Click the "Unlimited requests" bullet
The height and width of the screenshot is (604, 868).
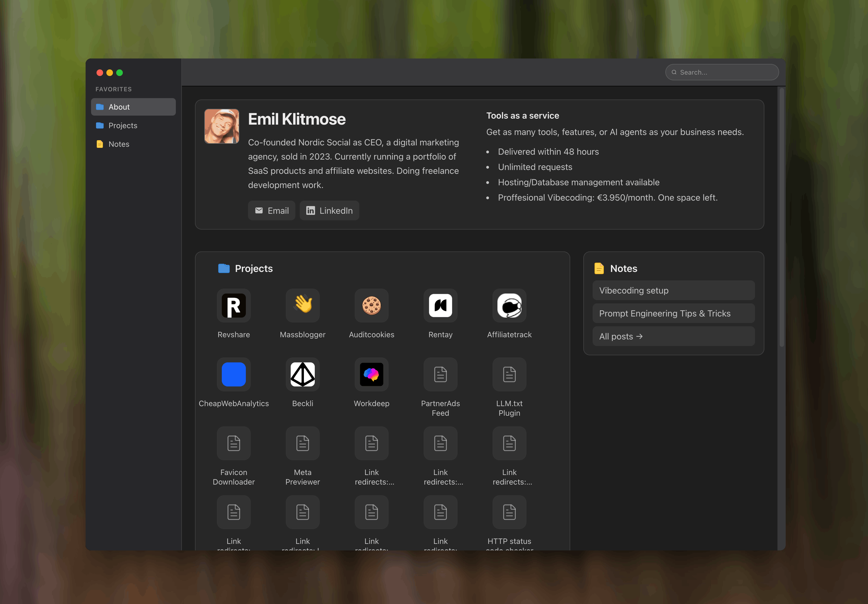(x=535, y=167)
